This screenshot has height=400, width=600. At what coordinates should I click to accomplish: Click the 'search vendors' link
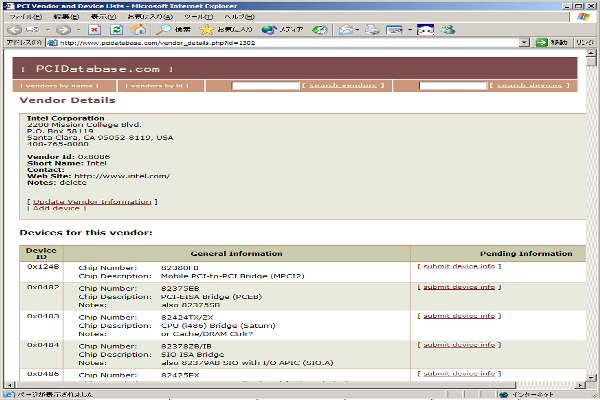(343, 85)
